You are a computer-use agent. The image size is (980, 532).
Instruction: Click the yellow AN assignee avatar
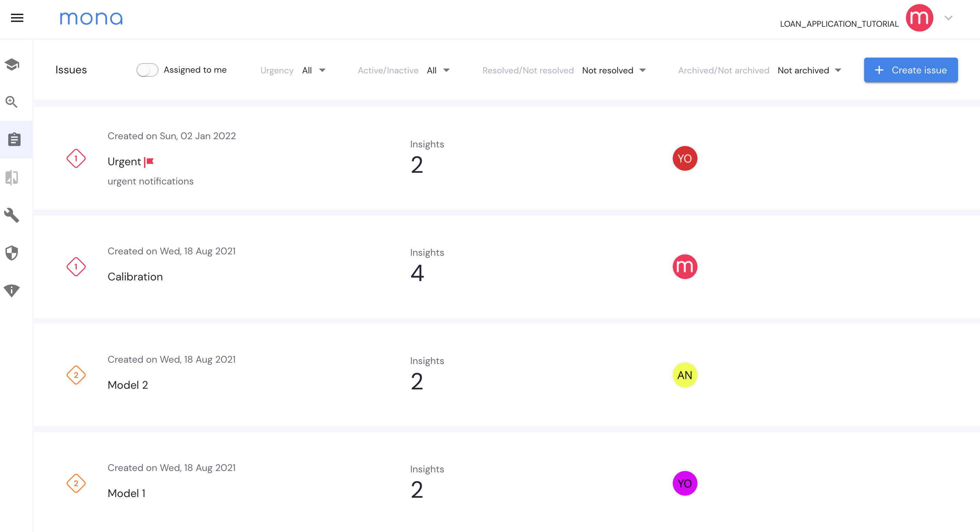pos(684,375)
